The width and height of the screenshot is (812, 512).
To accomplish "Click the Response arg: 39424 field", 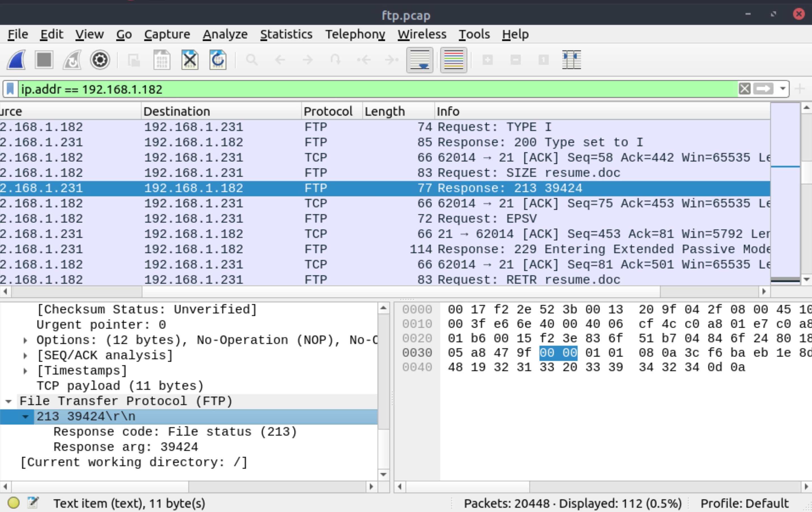I will [x=126, y=447].
